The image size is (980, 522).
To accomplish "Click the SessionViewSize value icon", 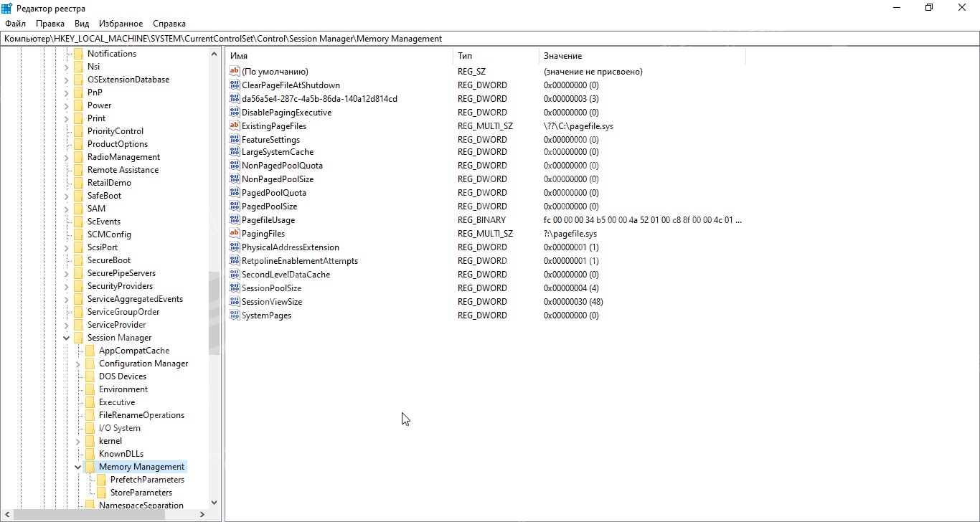I will coord(234,302).
